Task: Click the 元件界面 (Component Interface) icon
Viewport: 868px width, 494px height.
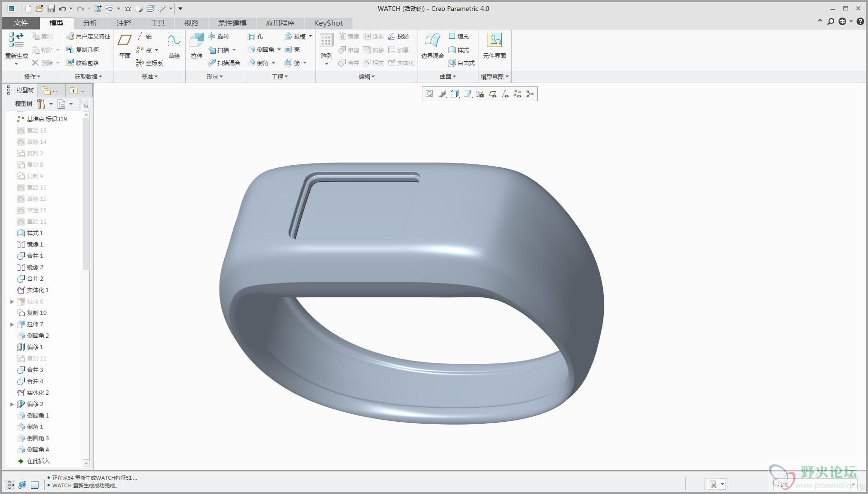Action: [x=494, y=40]
